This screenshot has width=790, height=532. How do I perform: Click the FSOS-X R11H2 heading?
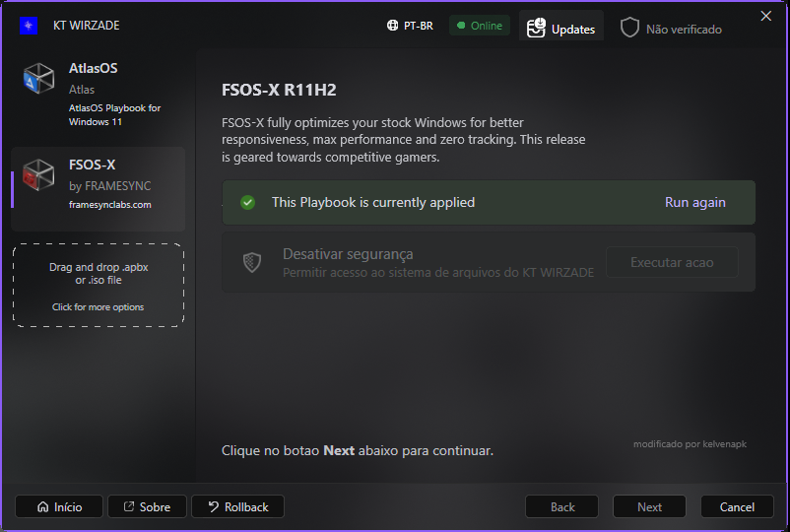click(279, 90)
